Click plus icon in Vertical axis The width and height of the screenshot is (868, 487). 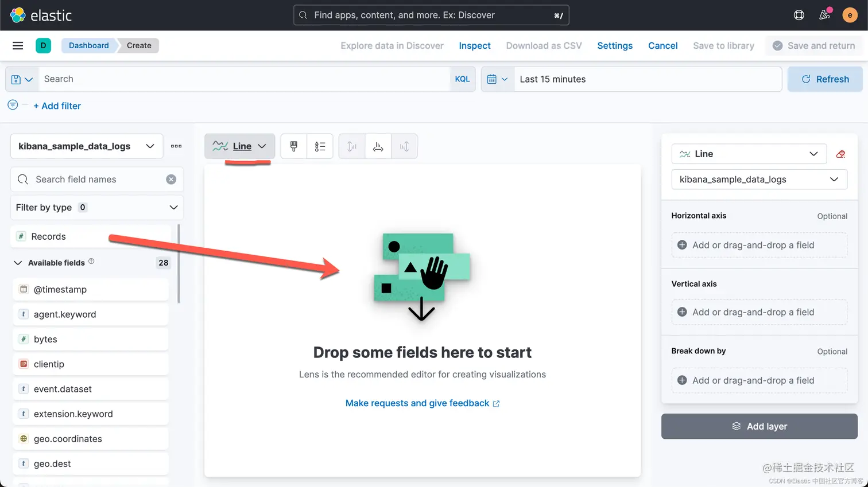point(682,312)
